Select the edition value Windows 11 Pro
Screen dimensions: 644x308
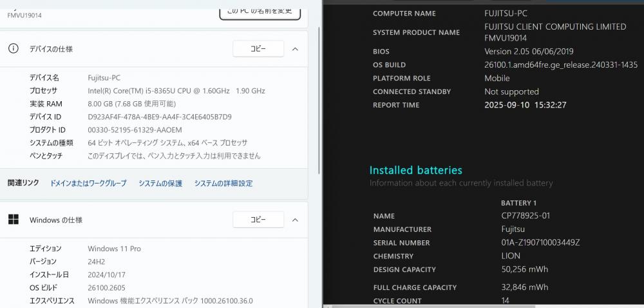point(114,249)
